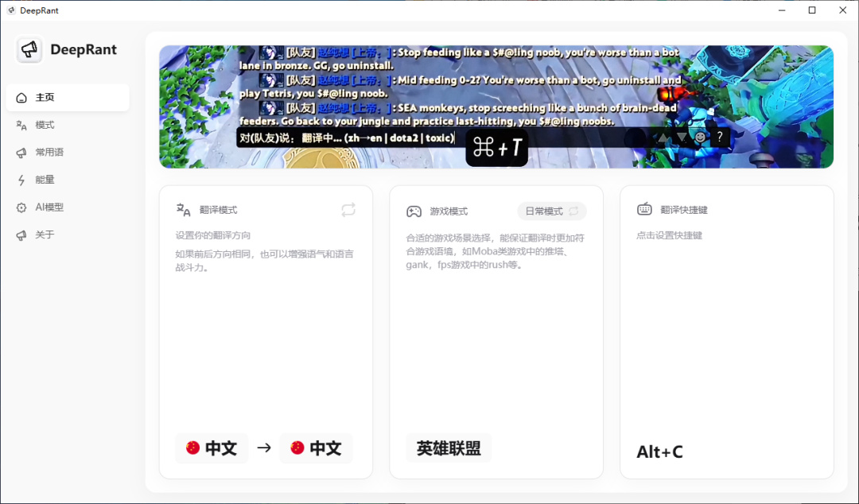The image size is (859, 504).
Task: Toggle the 日常模式 mode switch
Action: [552, 211]
